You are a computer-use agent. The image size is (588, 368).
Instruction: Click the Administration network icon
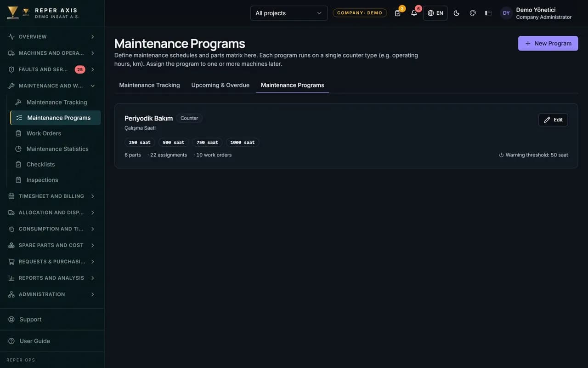coord(11,294)
